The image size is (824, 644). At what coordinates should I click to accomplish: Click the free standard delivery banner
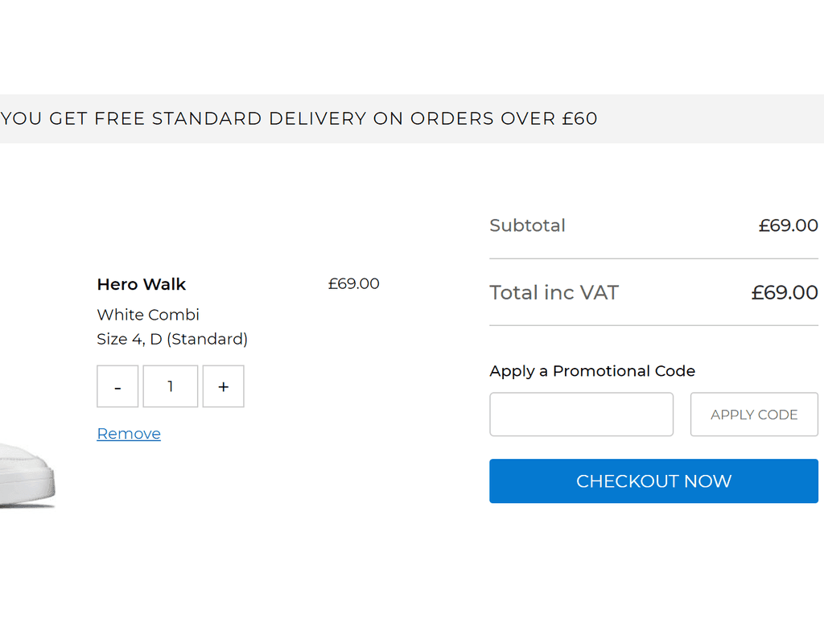coord(299,119)
